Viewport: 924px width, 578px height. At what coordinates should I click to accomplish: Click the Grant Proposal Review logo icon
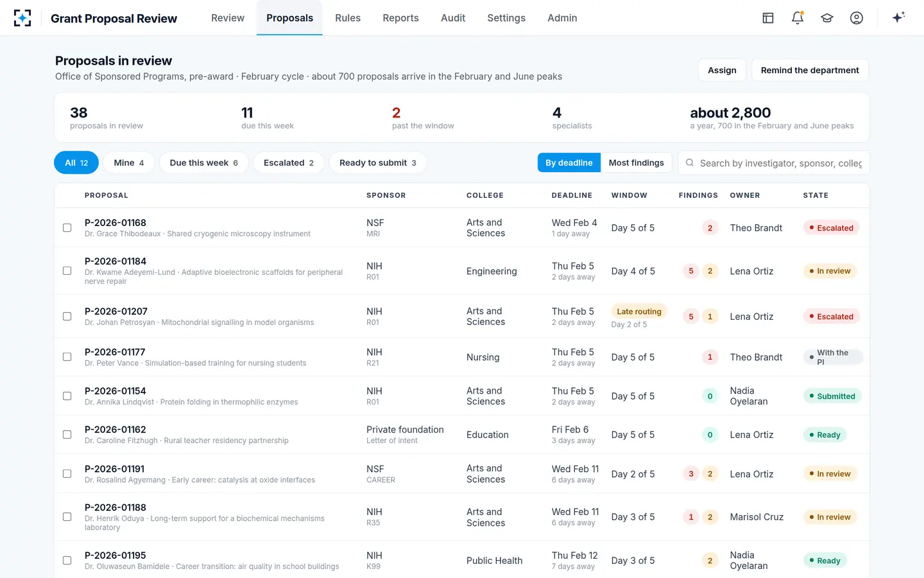coord(22,18)
